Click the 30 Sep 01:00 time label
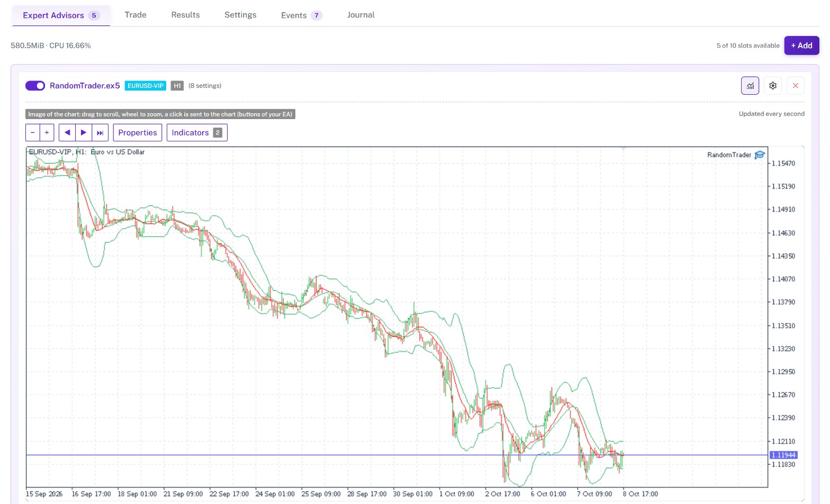 [x=413, y=494]
